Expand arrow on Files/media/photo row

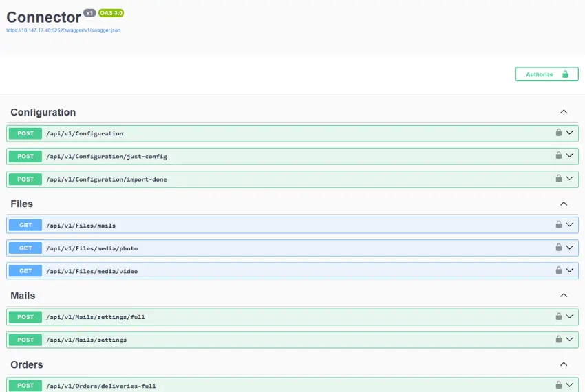(x=570, y=248)
